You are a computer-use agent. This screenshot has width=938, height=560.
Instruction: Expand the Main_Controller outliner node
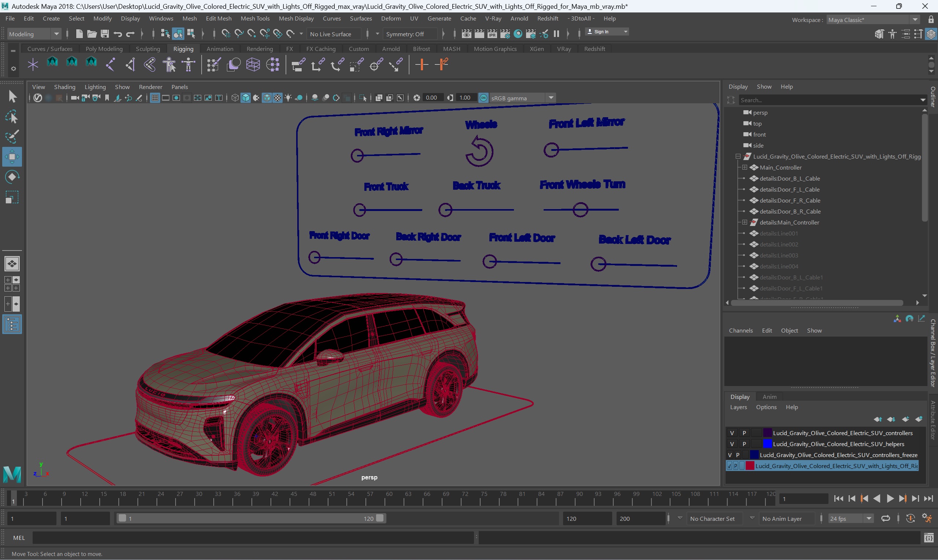pos(744,167)
